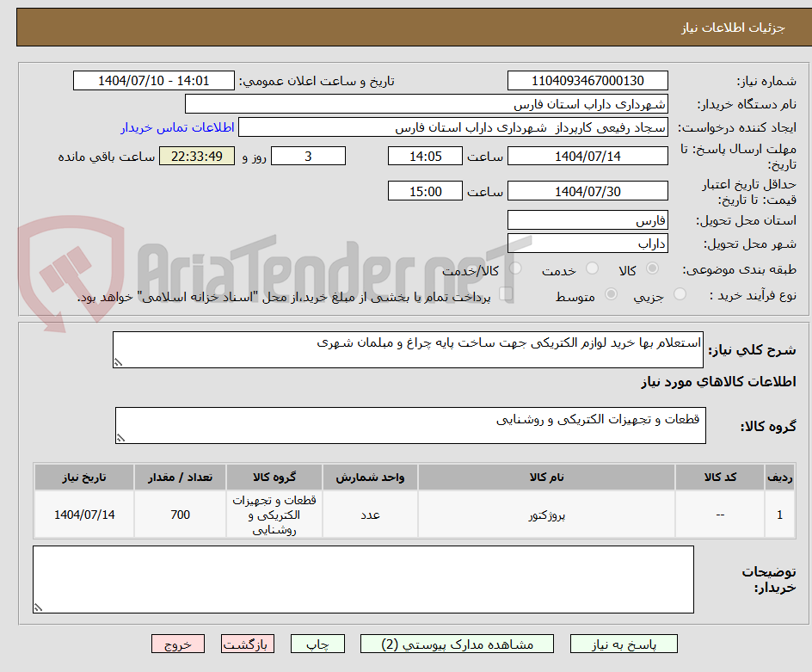The image size is (812, 672).
Task: Select the جزیي purchase process option
Action: point(680,295)
